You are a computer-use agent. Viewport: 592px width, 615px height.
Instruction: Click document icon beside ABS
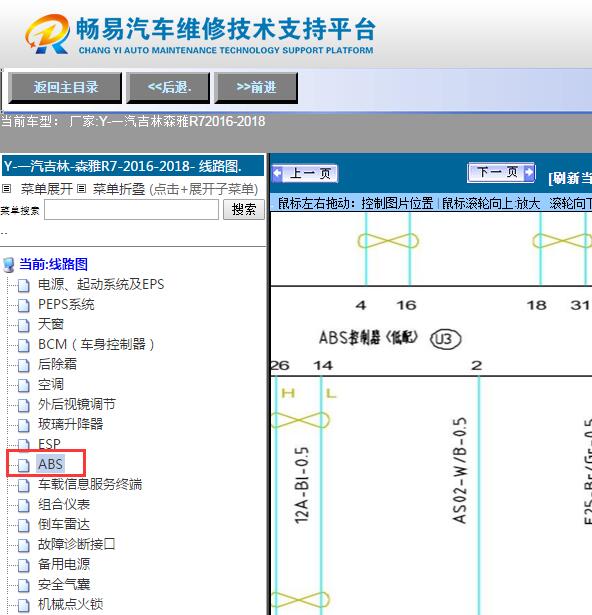(24, 465)
